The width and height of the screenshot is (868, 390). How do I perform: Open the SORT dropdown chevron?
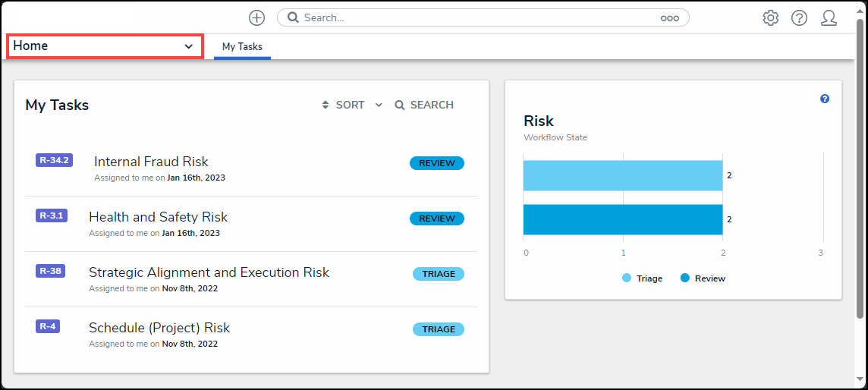tap(379, 105)
